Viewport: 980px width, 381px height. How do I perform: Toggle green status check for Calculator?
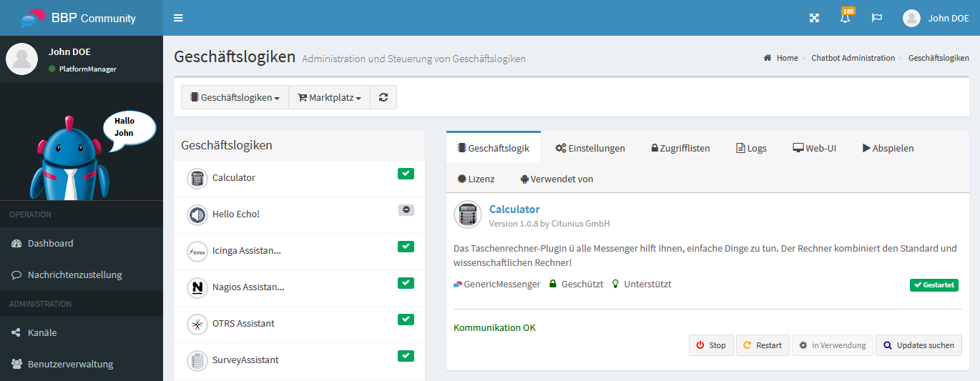tap(406, 174)
